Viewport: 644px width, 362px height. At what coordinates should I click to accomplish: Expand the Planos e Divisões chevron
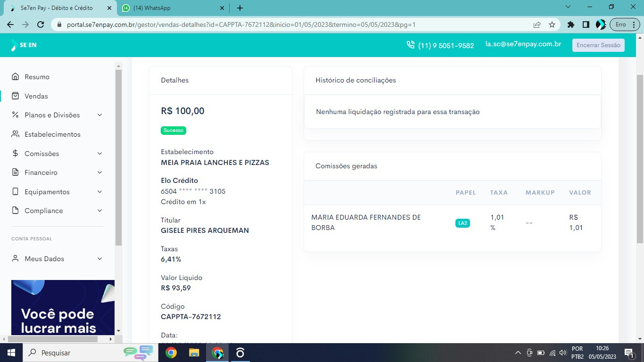point(99,115)
